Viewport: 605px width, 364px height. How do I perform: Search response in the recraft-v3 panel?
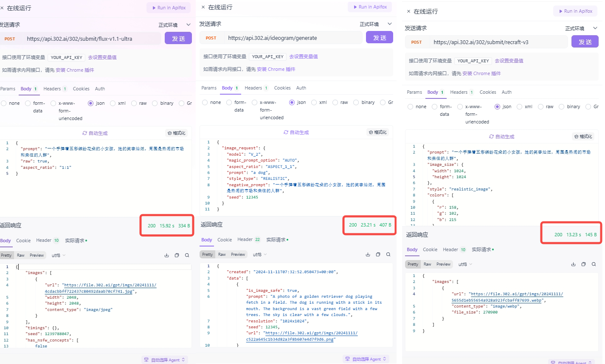coord(594,264)
